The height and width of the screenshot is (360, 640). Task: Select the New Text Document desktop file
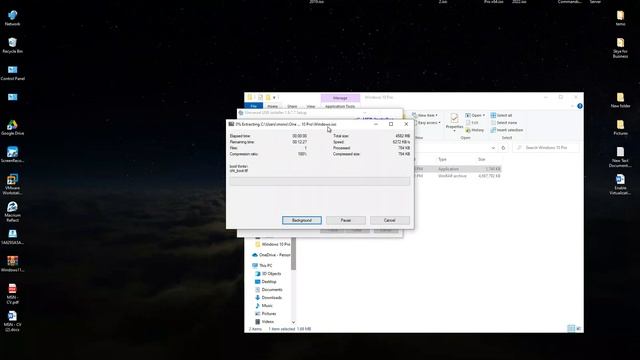click(x=620, y=157)
